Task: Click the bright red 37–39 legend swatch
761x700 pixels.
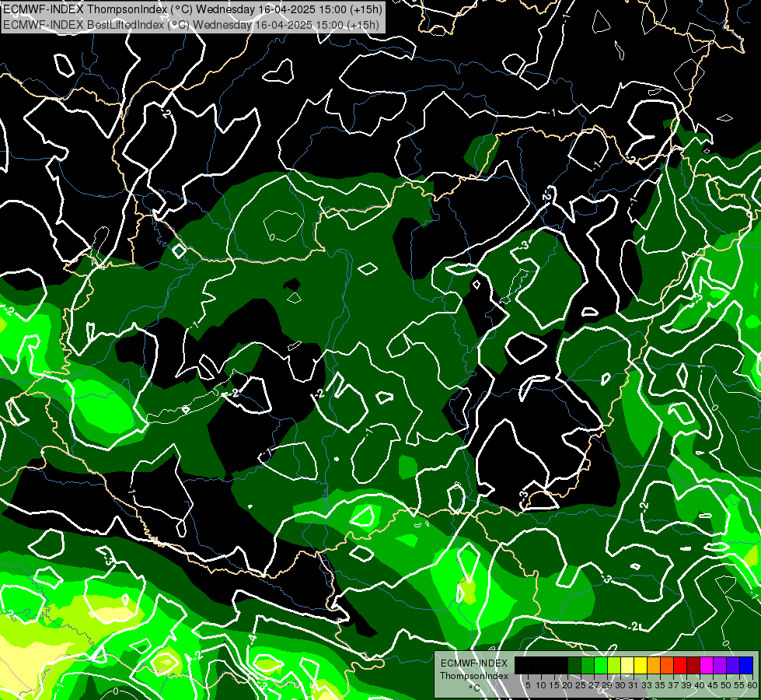Action: pyautogui.click(x=680, y=665)
